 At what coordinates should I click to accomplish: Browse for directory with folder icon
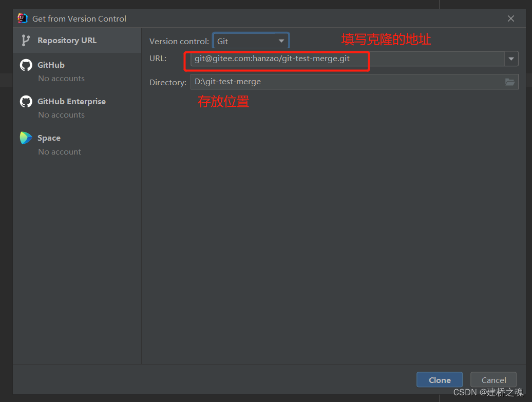coord(510,82)
